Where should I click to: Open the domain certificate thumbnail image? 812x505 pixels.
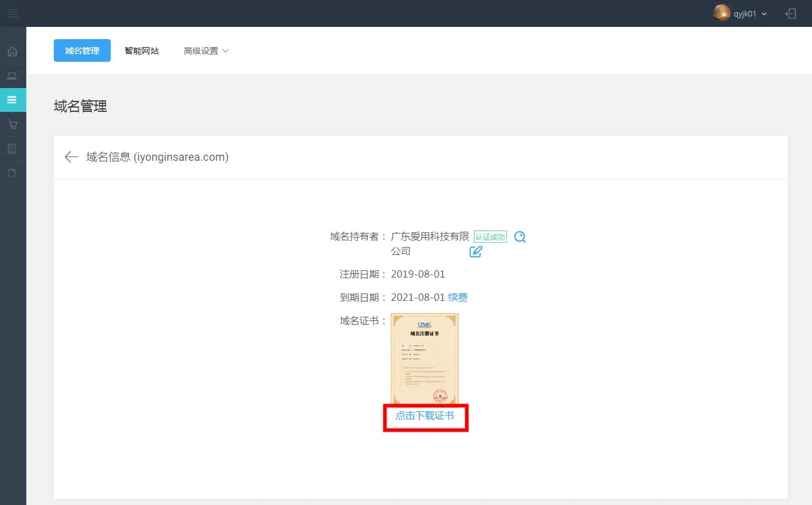[x=424, y=359]
